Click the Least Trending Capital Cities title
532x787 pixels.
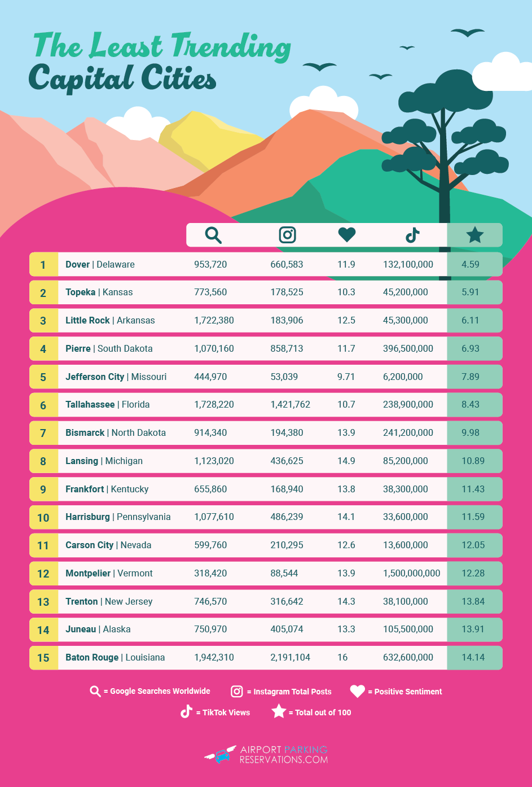pos(161,61)
